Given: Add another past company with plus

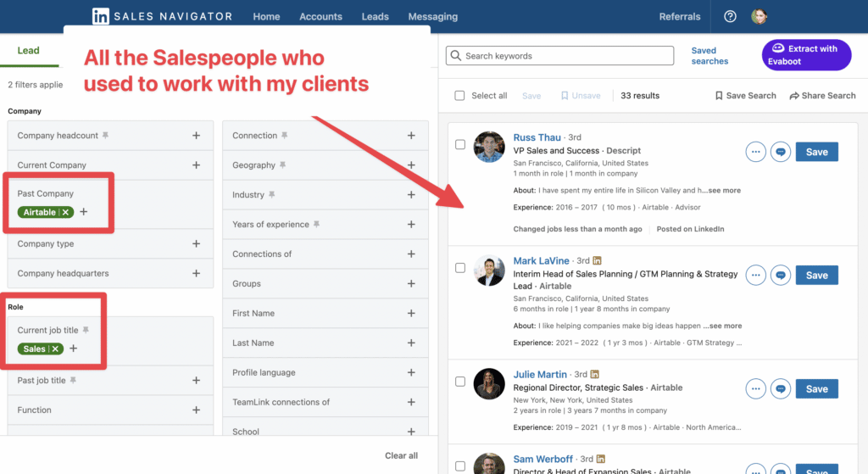Looking at the screenshot, I should coord(84,211).
